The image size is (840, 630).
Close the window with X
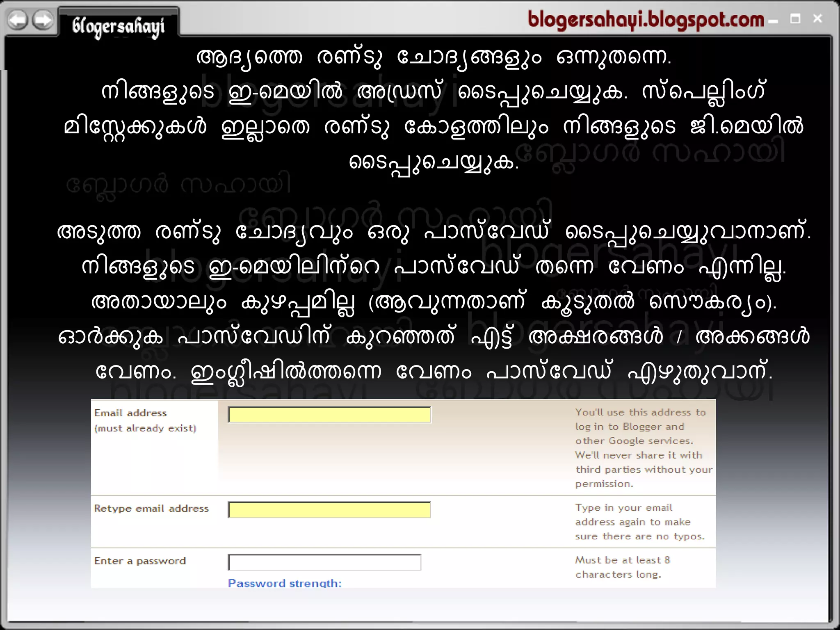point(817,18)
